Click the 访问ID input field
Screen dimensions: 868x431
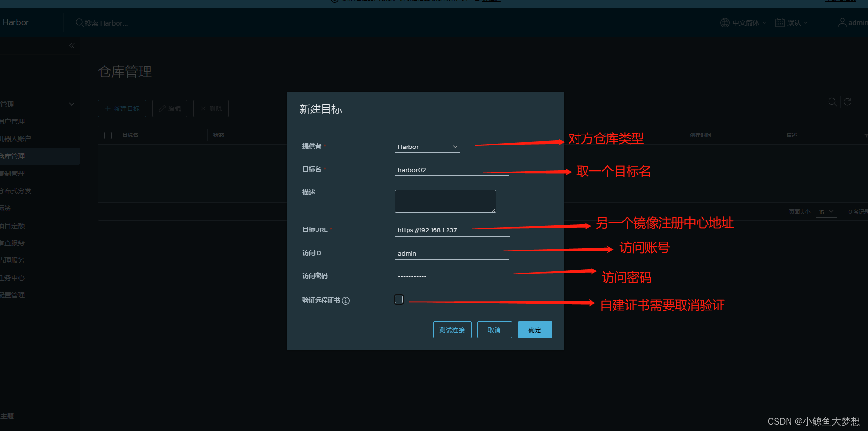pos(452,253)
